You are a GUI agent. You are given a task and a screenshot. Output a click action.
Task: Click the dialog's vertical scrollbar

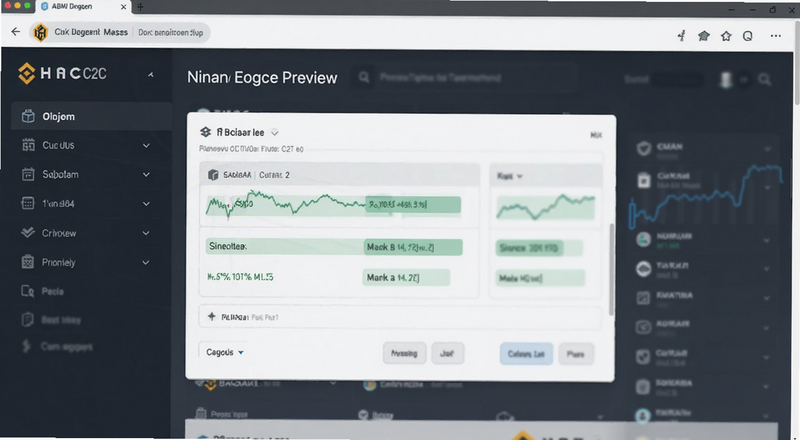[612, 268]
